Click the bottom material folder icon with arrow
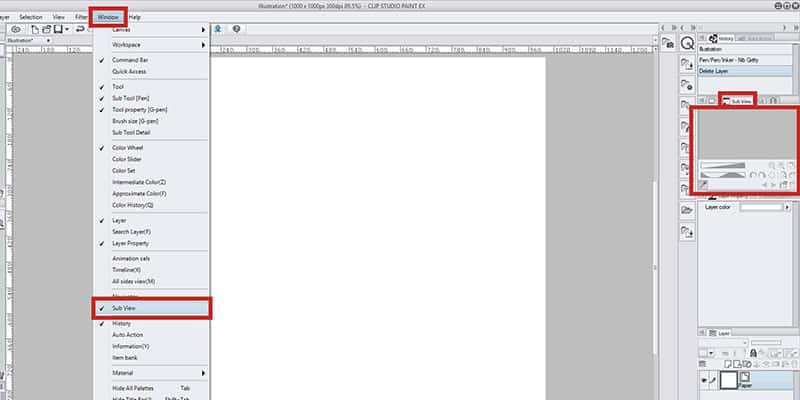This screenshot has height=400, width=800. (x=687, y=232)
